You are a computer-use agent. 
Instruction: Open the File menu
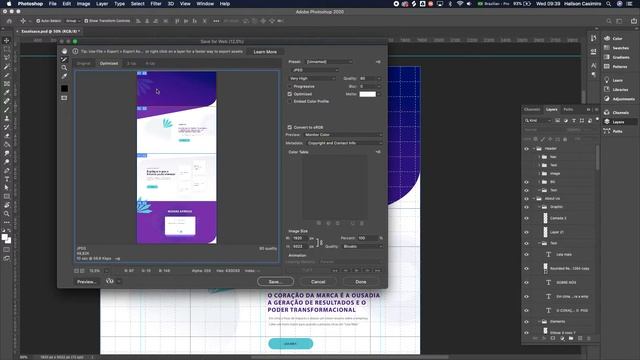(x=53, y=4)
